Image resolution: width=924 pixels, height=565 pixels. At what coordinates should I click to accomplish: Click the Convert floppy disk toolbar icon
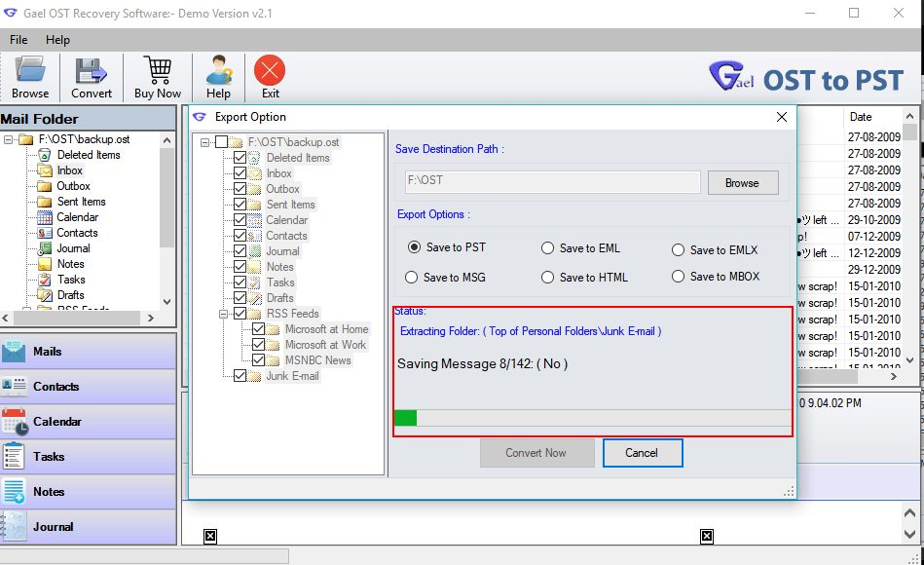tap(91, 71)
